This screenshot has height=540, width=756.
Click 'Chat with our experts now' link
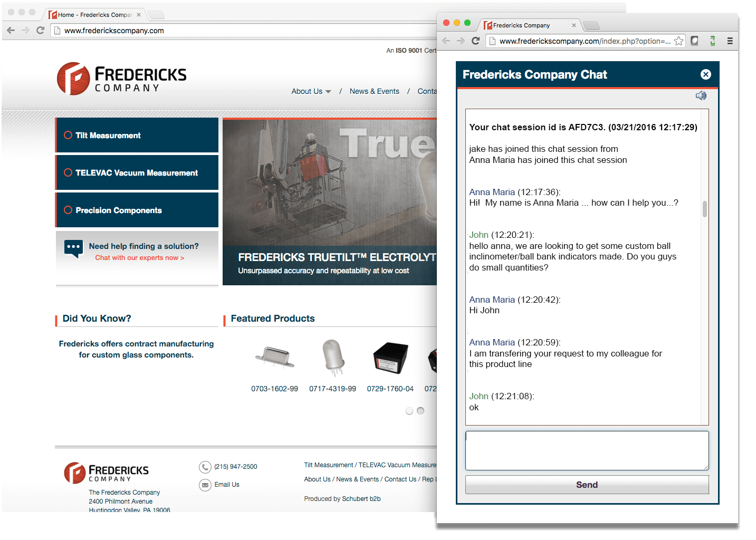pos(139,258)
